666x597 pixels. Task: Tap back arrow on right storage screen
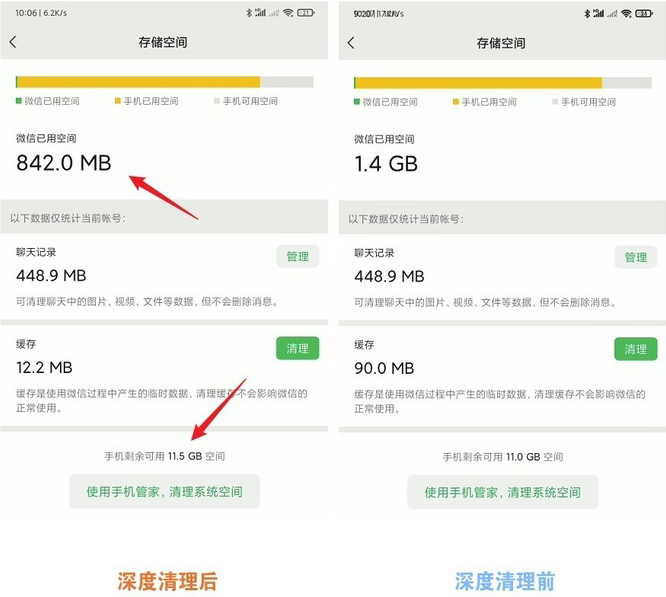351,42
